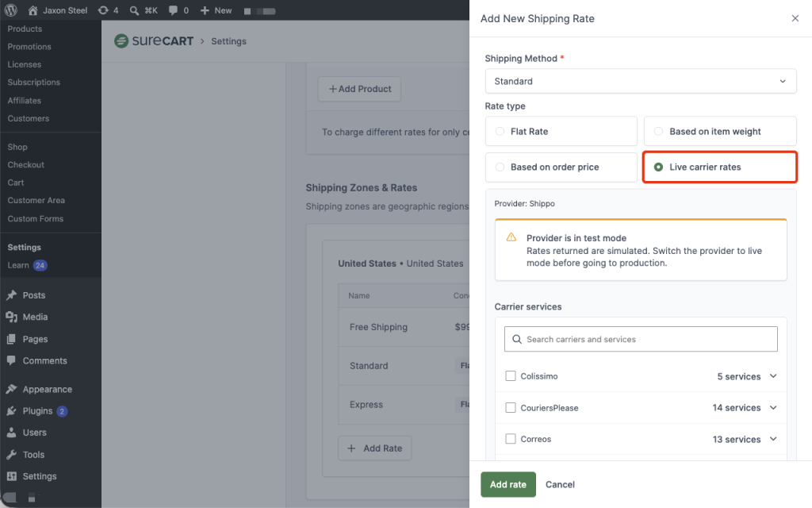The height and width of the screenshot is (508, 812).
Task: Check the CouriersPlease carrier checkbox
Action: [511, 407]
